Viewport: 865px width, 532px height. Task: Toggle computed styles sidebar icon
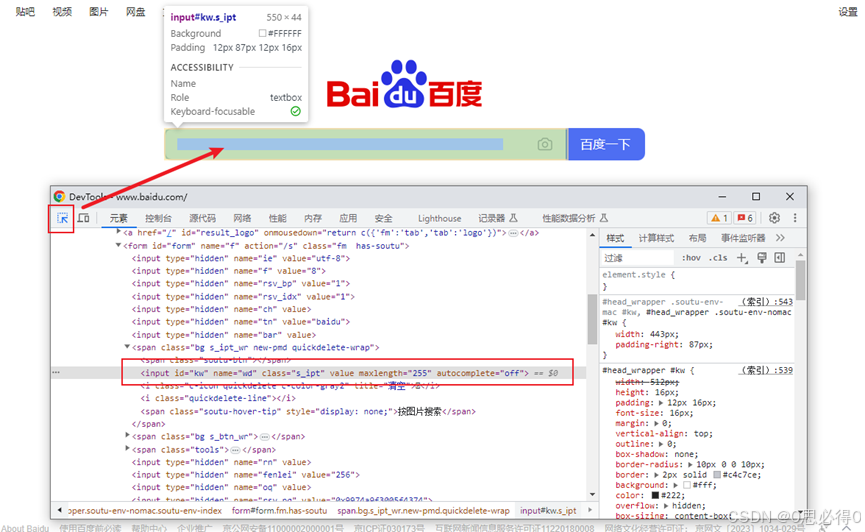coord(779,258)
